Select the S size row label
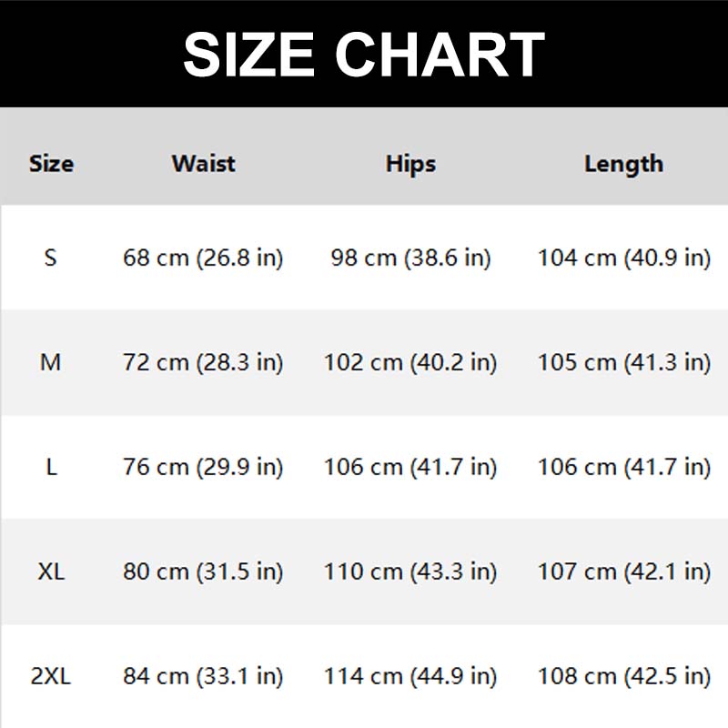728x728 pixels. [x=50, y=258]
